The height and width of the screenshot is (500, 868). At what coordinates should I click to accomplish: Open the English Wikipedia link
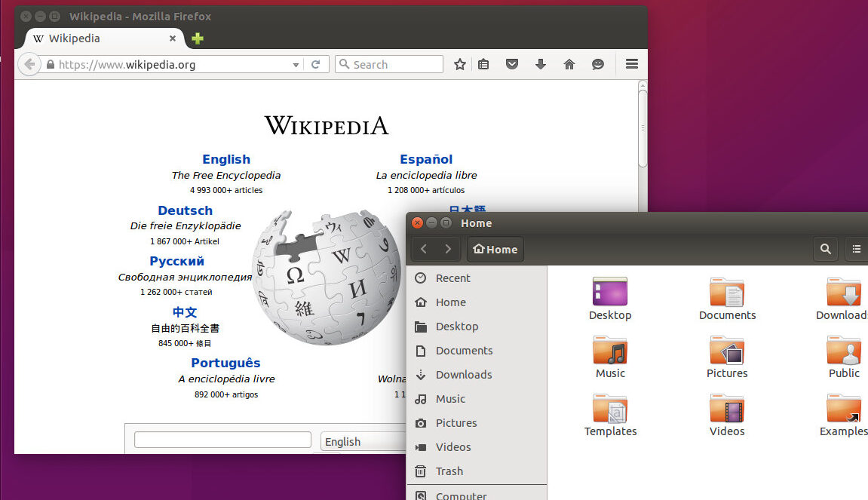[x=226, y=159]
